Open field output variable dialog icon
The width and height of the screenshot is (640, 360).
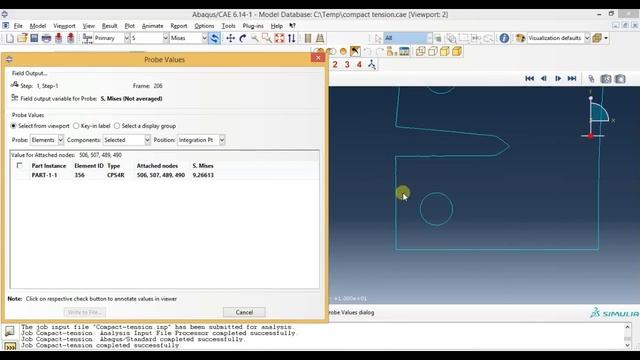click(x=15, y=98)
